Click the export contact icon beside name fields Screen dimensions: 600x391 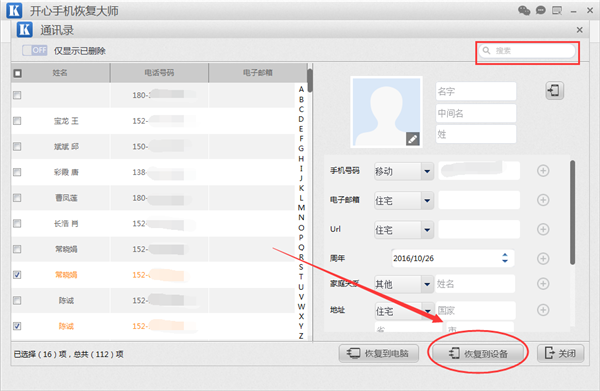tap(554, 91)
